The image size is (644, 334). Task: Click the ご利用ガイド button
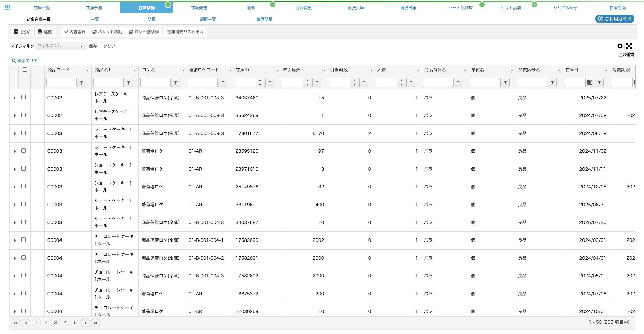pyautogui.click(x=614, y=19)
